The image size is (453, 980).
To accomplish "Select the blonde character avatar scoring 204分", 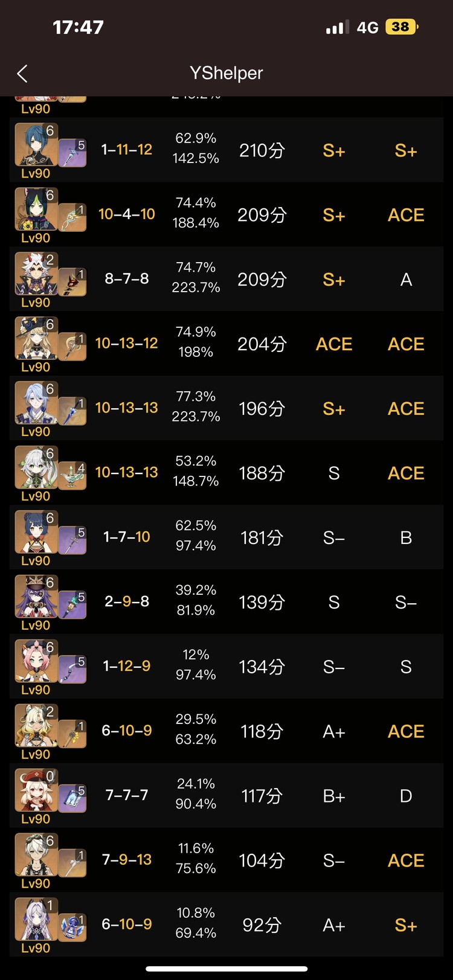I will coord(36,338).
